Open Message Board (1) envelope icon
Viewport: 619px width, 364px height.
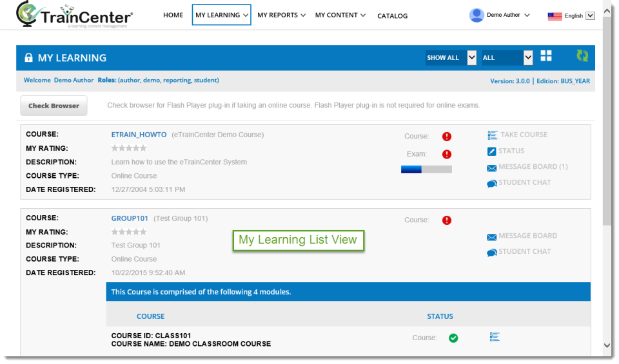pyautogui.click(x=492, y=168)
